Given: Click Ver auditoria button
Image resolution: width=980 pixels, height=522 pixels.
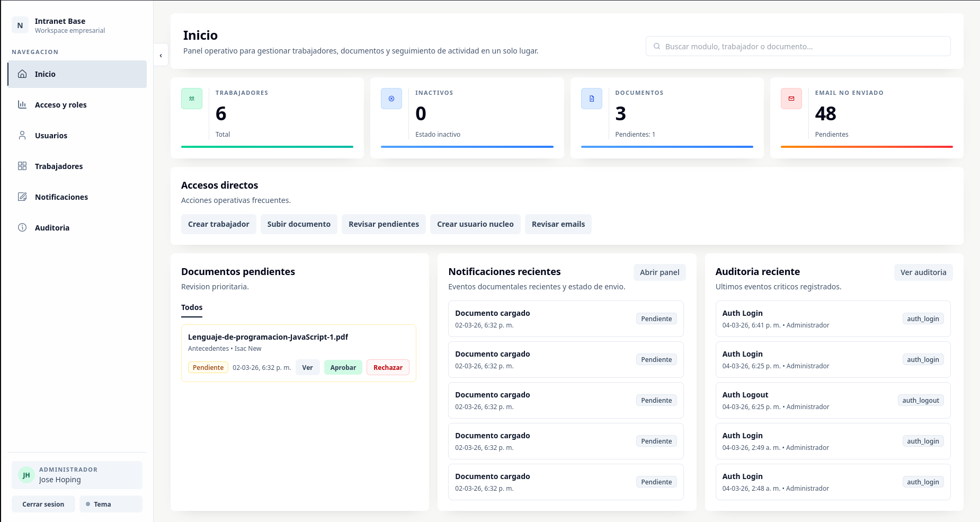Looking at the screenshot, I should tap(923, 272).
